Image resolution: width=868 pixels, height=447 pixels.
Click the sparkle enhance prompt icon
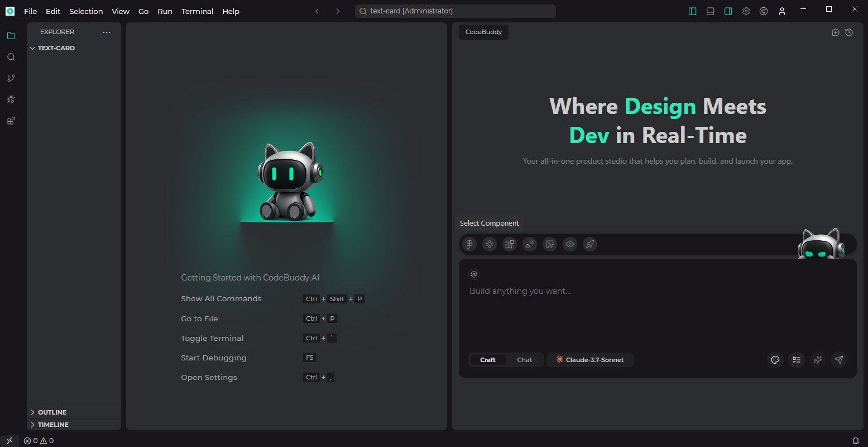pos(818,360)
